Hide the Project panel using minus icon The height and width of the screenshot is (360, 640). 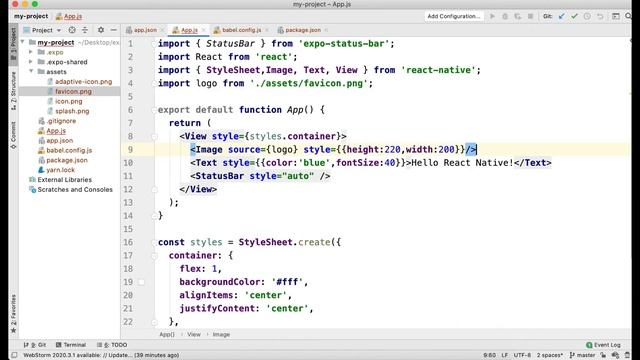click(x=113, y=30)
